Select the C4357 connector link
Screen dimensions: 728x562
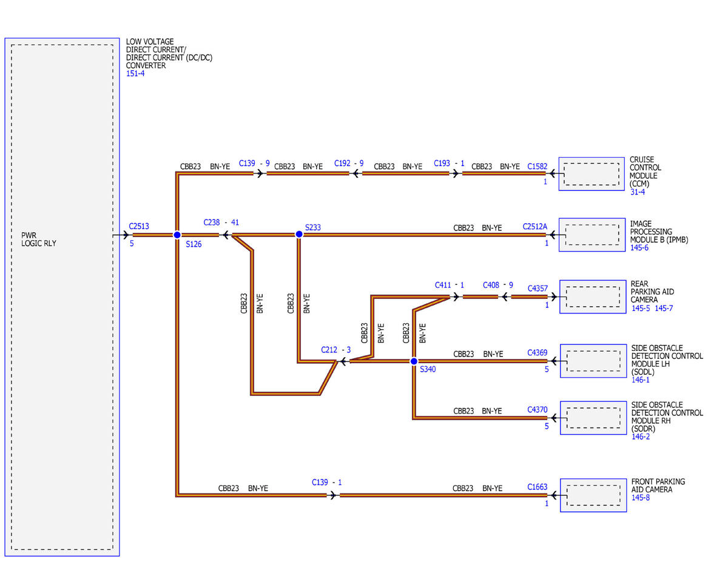538,288
